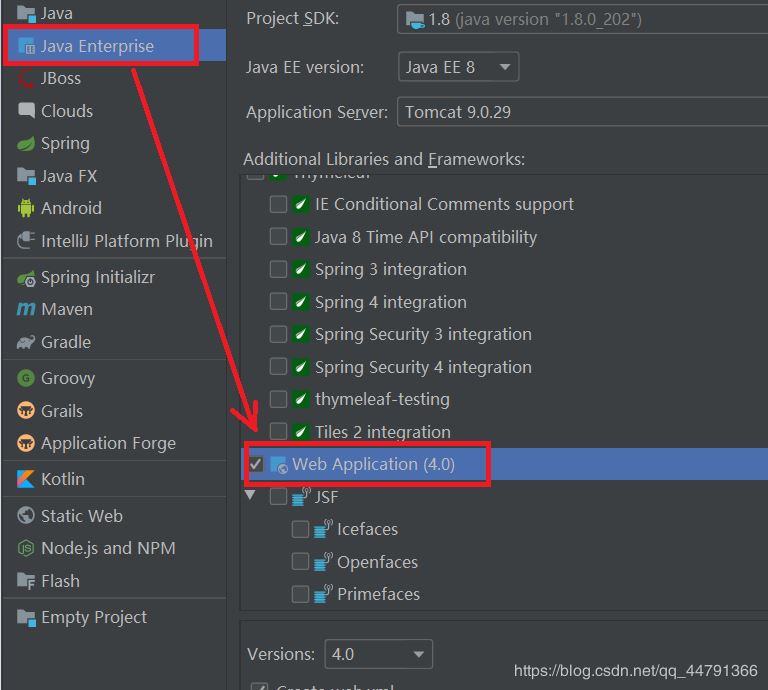Open the Java EE version dropdown
The image size is (768, 690).
point(457,68)
